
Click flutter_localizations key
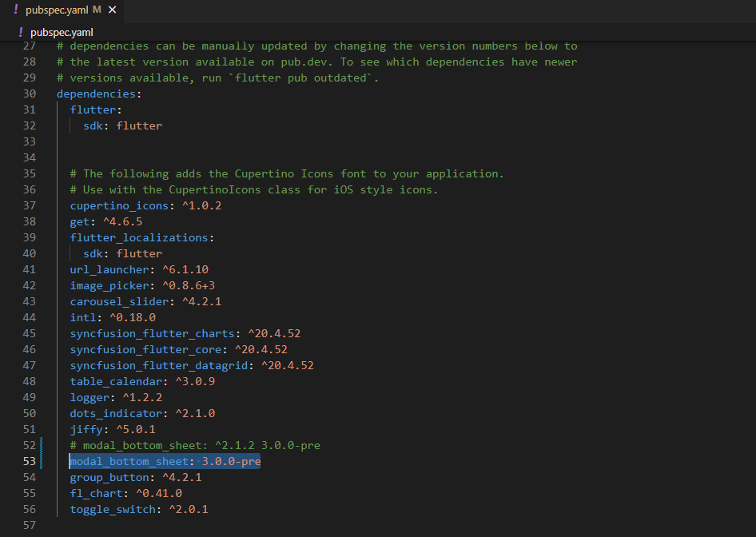(139, 237)
